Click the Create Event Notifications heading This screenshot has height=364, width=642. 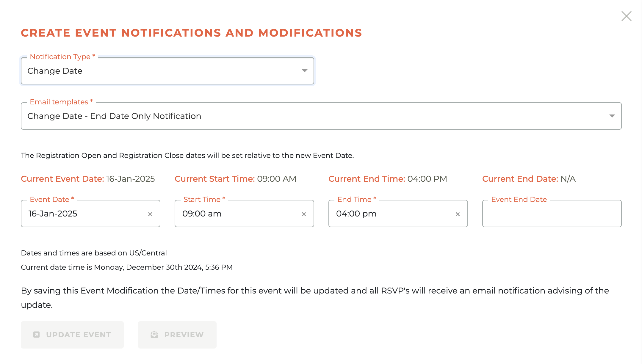coord(191,33)
